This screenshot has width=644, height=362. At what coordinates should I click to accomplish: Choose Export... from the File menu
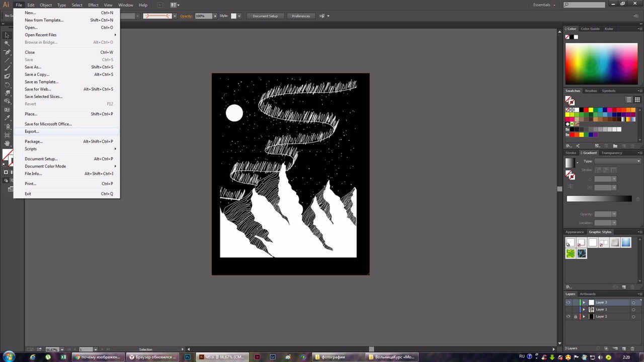click(x=67, y=131)
